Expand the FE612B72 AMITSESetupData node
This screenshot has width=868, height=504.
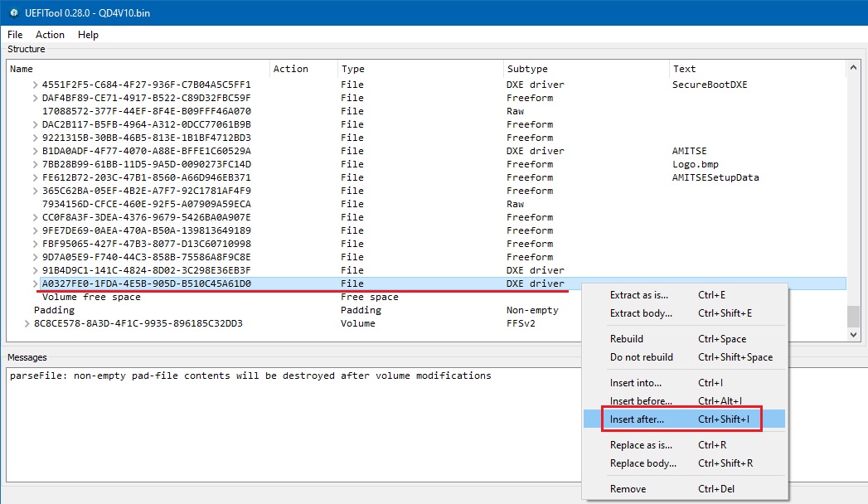(x=36, y=177)
